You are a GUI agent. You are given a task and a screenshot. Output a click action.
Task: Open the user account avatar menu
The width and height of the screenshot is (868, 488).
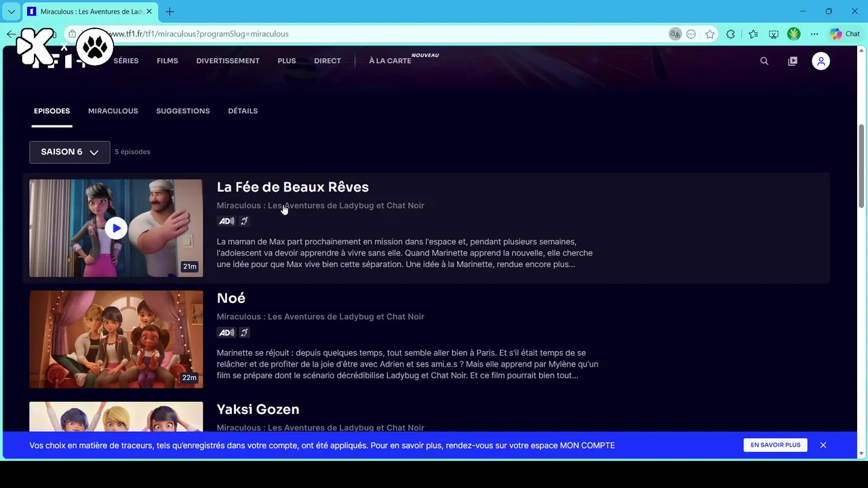pyautogui.click(x=821, y=61)
